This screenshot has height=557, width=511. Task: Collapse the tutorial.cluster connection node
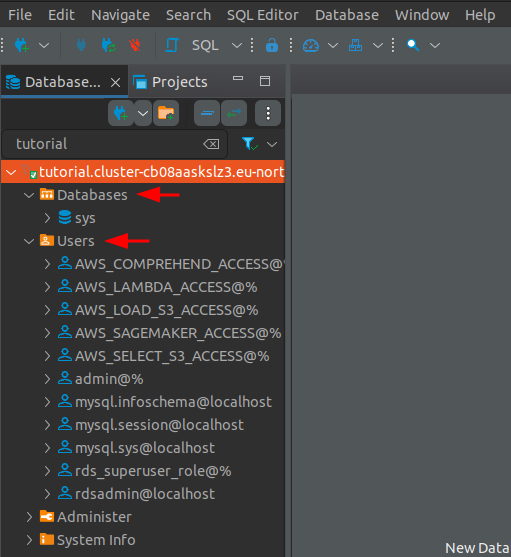click(x=11, y=172)
